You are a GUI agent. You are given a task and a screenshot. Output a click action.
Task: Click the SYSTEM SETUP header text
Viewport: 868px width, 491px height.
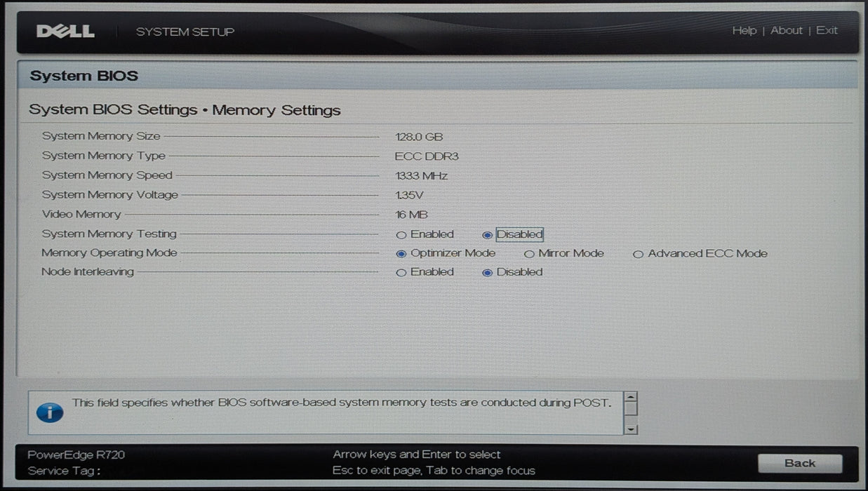185,32
